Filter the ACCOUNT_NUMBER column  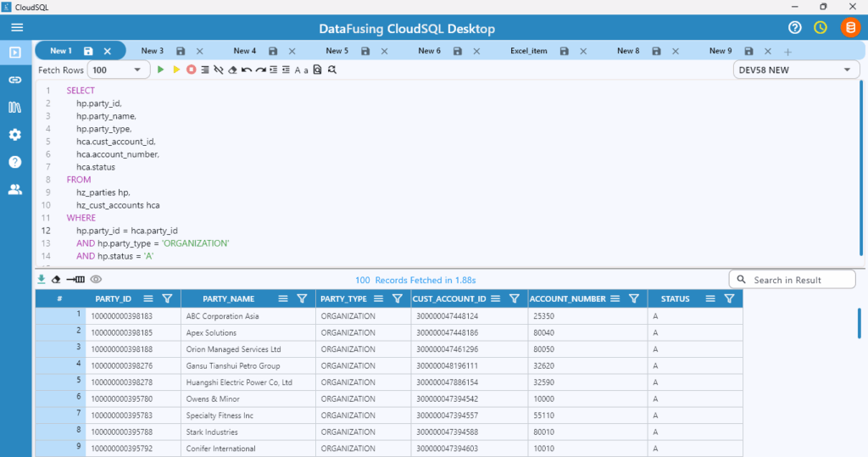pyautogui.click(x=634, y=298)
